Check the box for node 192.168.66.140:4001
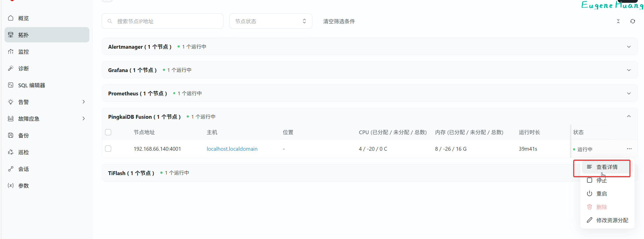The width and height of the screenshot is (644, 239). [108, 149]
